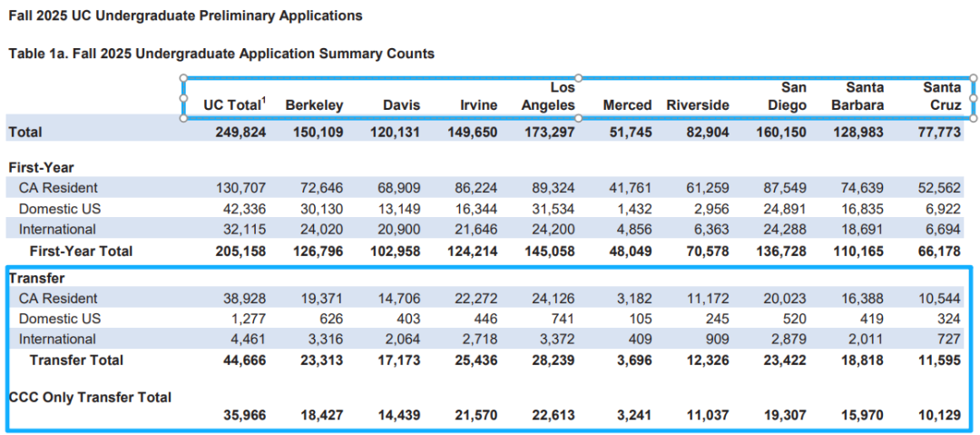Select the Transfer section heading
This screenshot has height=435, width=980.
point(37,279)
